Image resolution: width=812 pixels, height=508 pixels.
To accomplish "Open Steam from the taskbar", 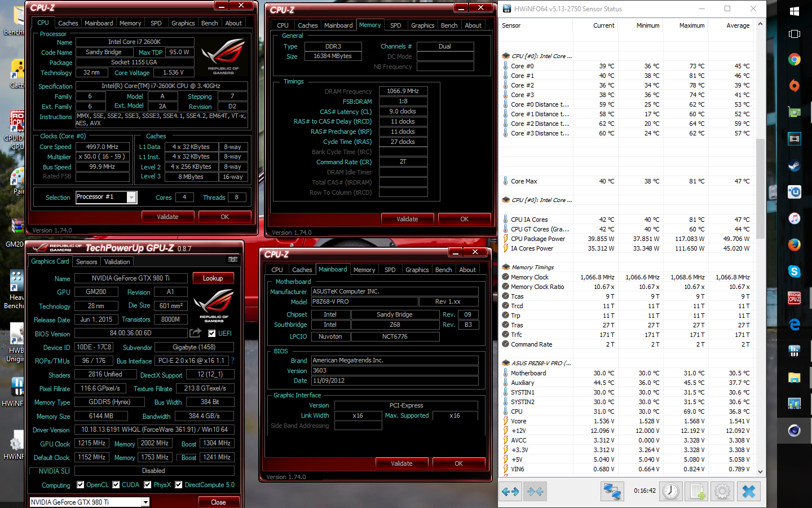I will (x=795, y=165).
